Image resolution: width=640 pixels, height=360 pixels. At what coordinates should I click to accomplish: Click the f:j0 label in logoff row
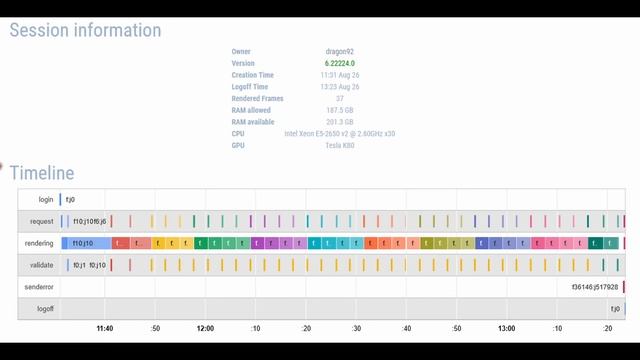[x=615, y=309]
